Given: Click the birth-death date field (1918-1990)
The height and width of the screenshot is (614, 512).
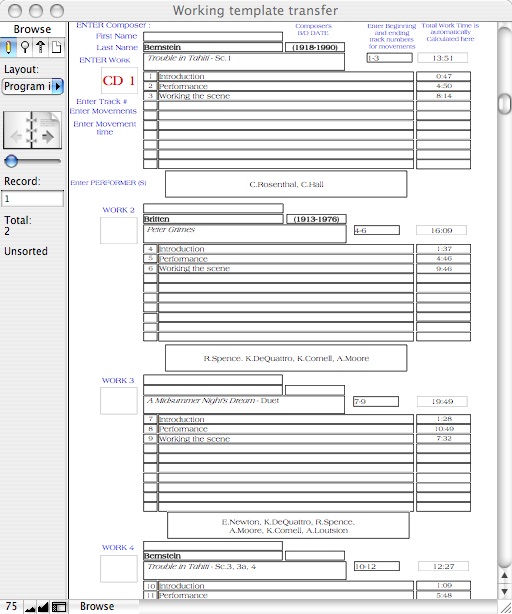Looking at the screenshot, I should click(315, 47).
